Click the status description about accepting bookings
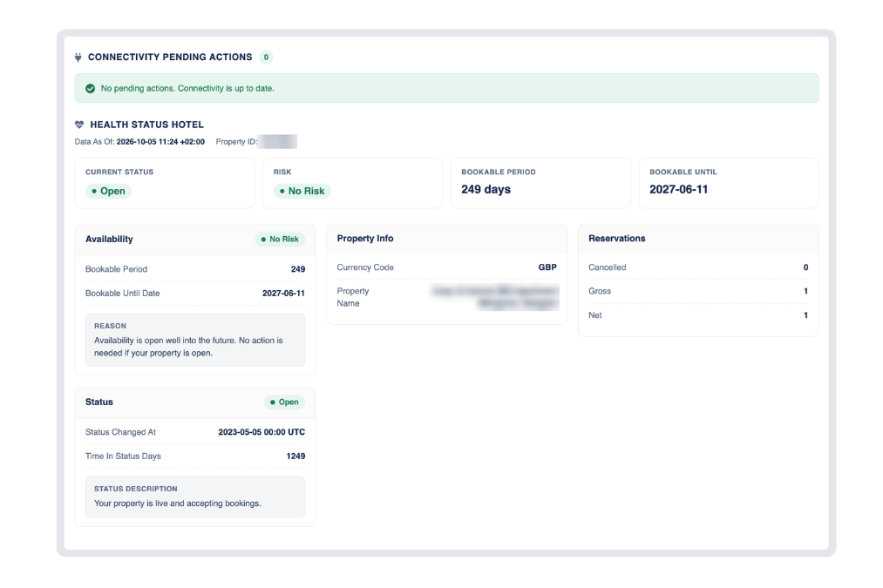883x588 pixels. 178,504
